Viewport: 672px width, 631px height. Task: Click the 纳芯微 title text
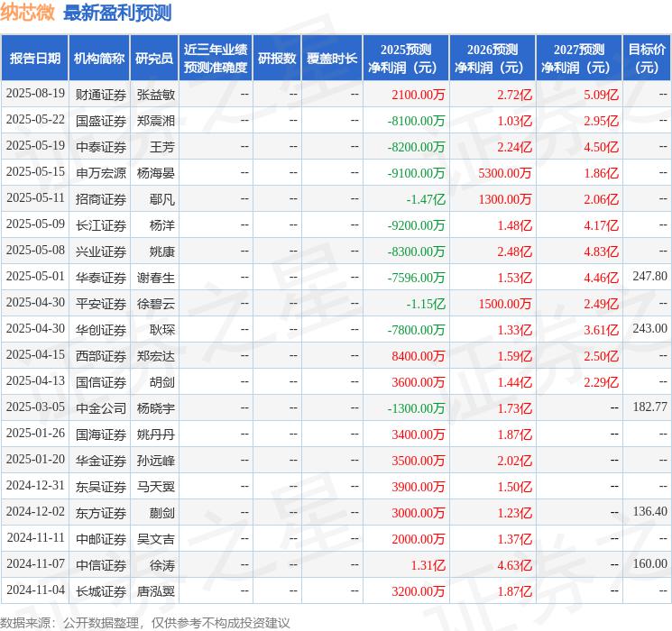pos(27,13)
